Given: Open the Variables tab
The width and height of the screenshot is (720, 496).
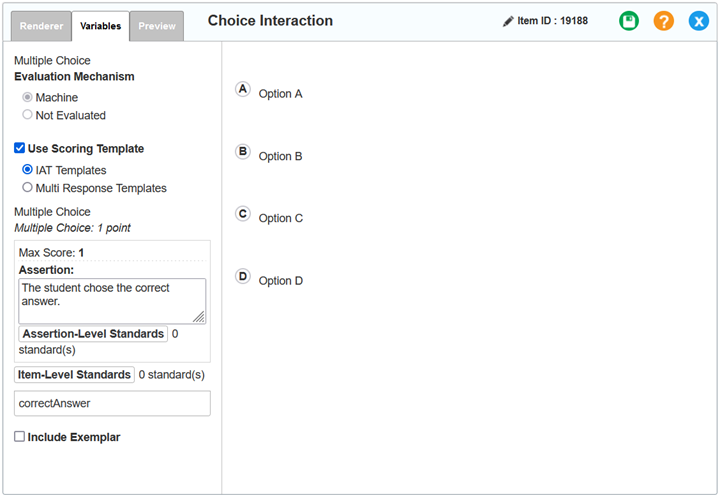Looking at the screenshot, I should (x=100, y=26).
